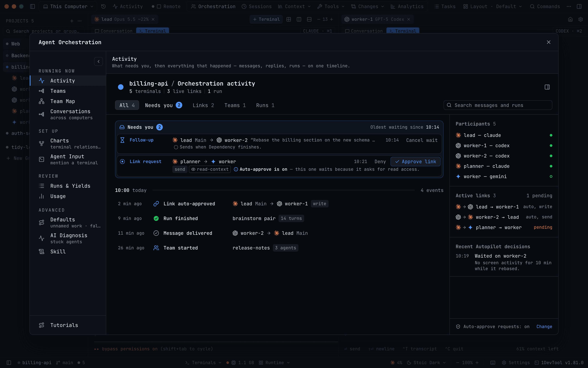588x368 pixels.
Task: Select Activity in the Running Now list
Action: coord(68,81)
